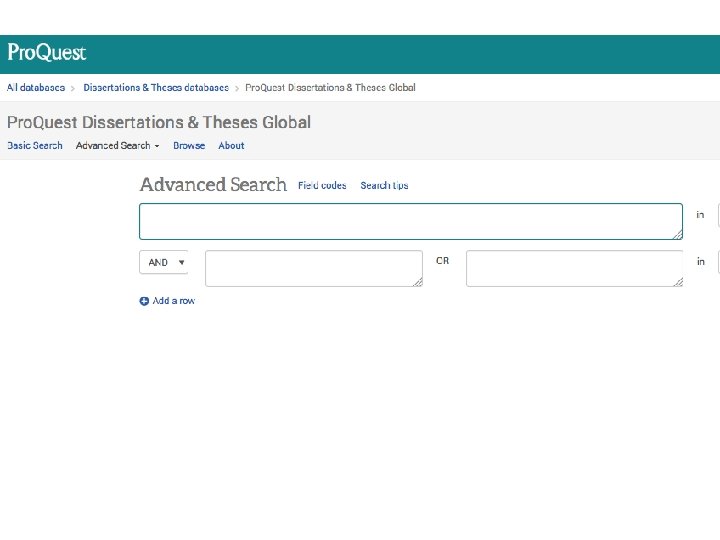Click the Advanced Search page heading

(214, 185)
